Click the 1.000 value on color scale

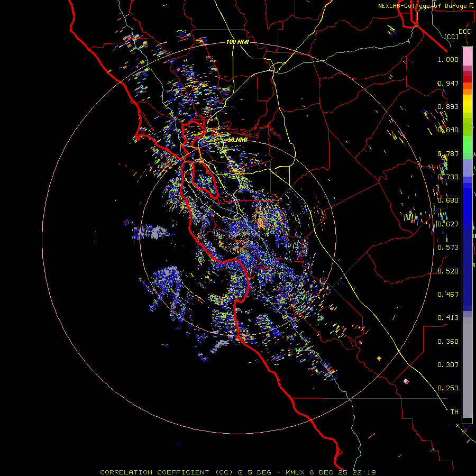[448, 59]
